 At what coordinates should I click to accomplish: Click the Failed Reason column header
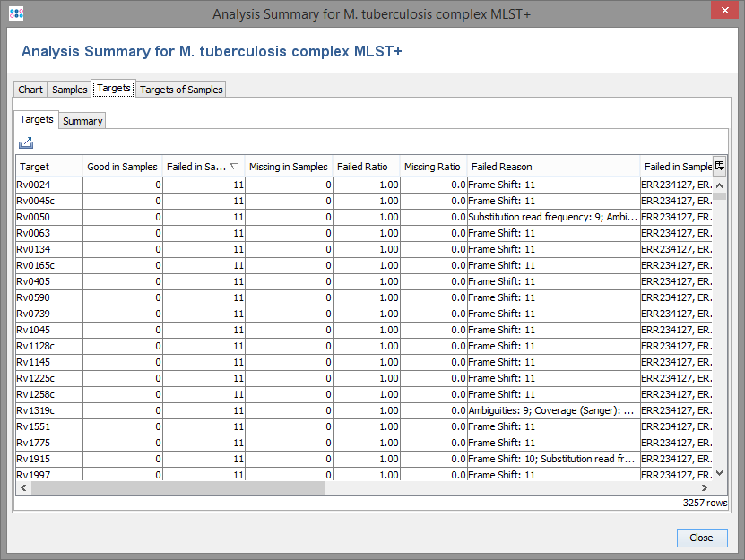(502, 167)
